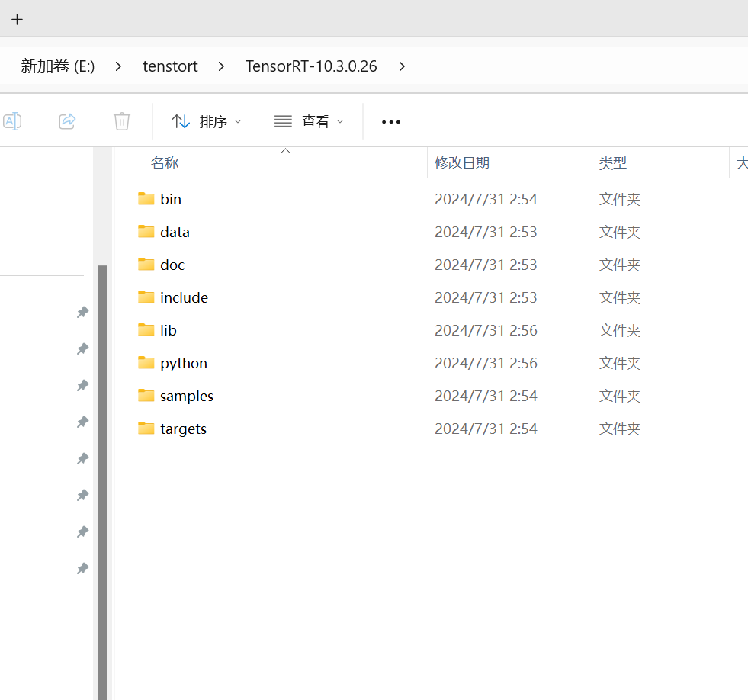The height and width of the screenshot is (700, 748).
Task: Select the bin folder icon
Action: 146,198
